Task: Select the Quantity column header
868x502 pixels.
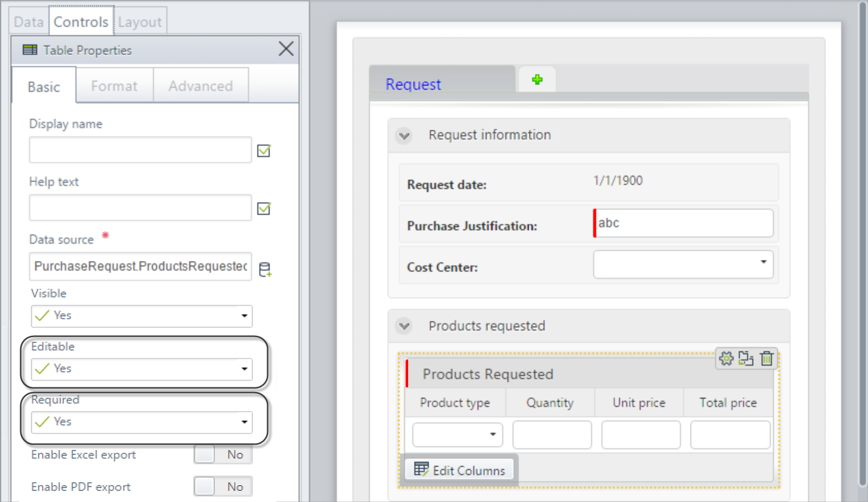Action: point(550,403)
